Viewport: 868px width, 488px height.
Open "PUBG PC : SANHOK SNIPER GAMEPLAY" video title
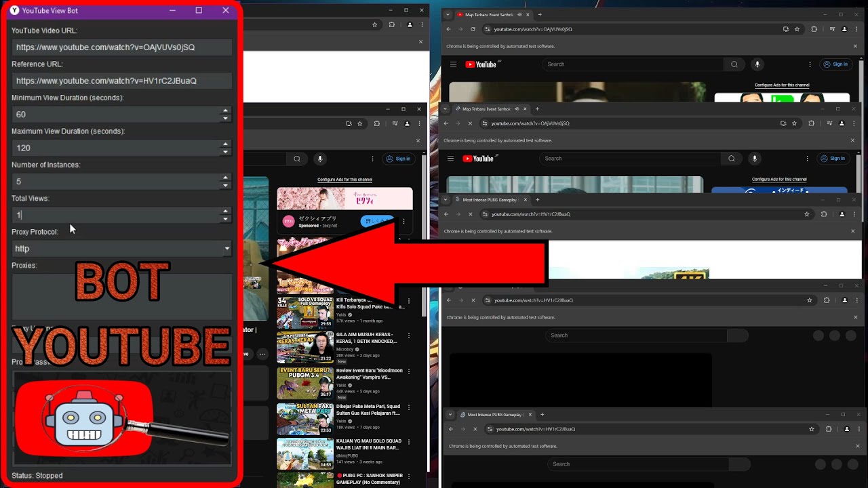coord(370,479)
